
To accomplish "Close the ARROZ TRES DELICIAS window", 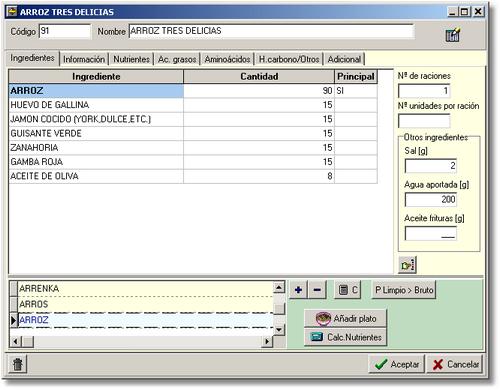I will [478, 12].
